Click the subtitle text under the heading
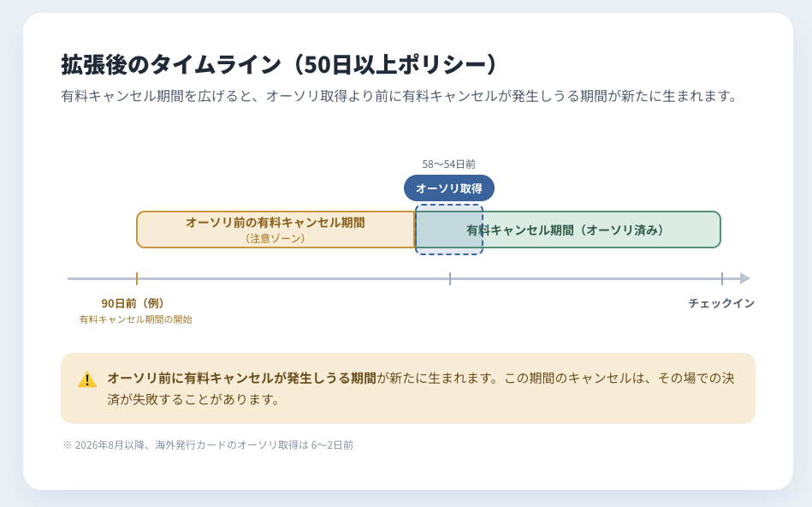The height and width of the screenshot is (507, 812). [x=399, y=97]
